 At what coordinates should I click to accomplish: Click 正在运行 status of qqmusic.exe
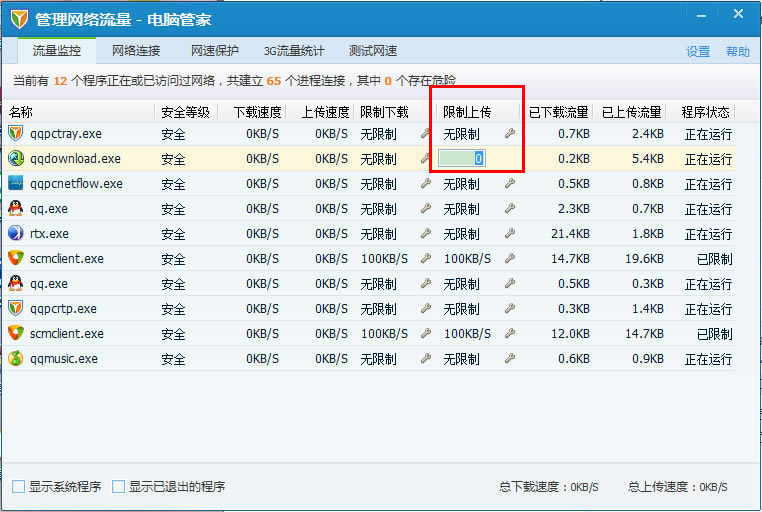708,359
